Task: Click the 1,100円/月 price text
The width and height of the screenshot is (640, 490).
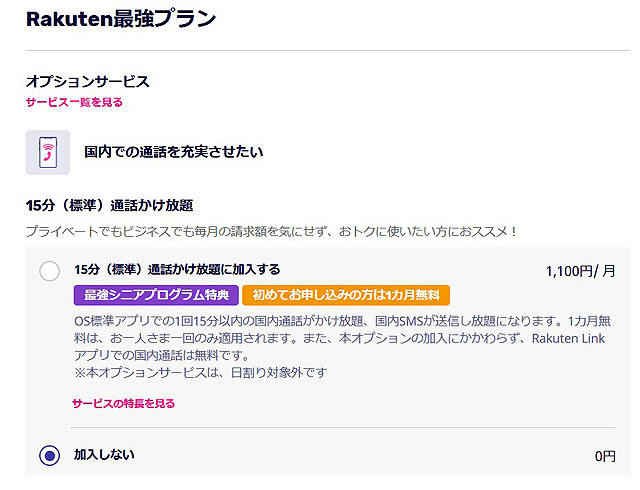Action: (580, 271)
